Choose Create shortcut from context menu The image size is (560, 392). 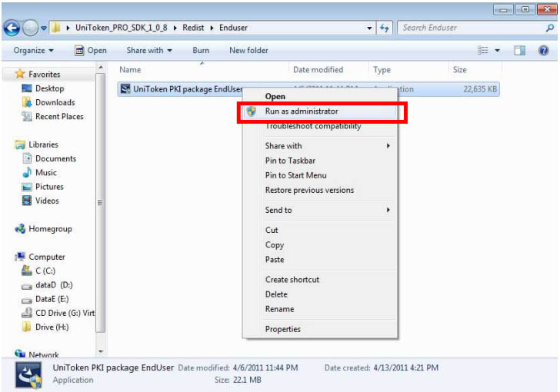(x=292, y=280)
